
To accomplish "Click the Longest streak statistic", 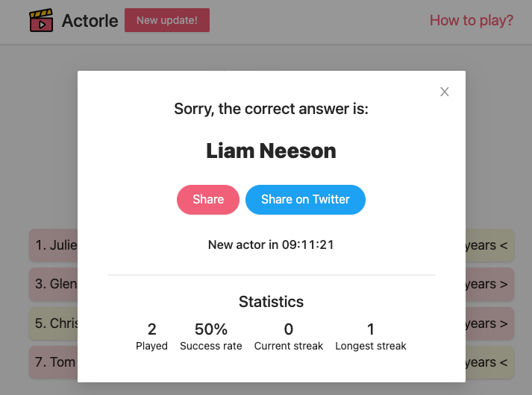I will click(x=371, y=336).
